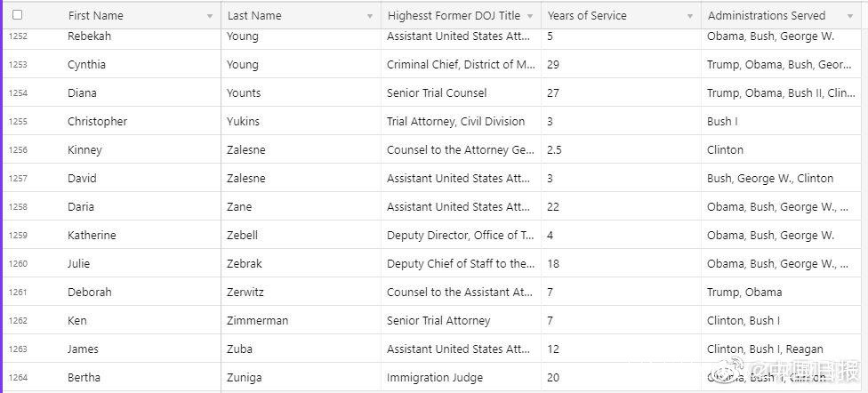Select the Trump, Obama cell for Zerwitz
Viewport: 868px width, 393px height.
coord(744,293)
